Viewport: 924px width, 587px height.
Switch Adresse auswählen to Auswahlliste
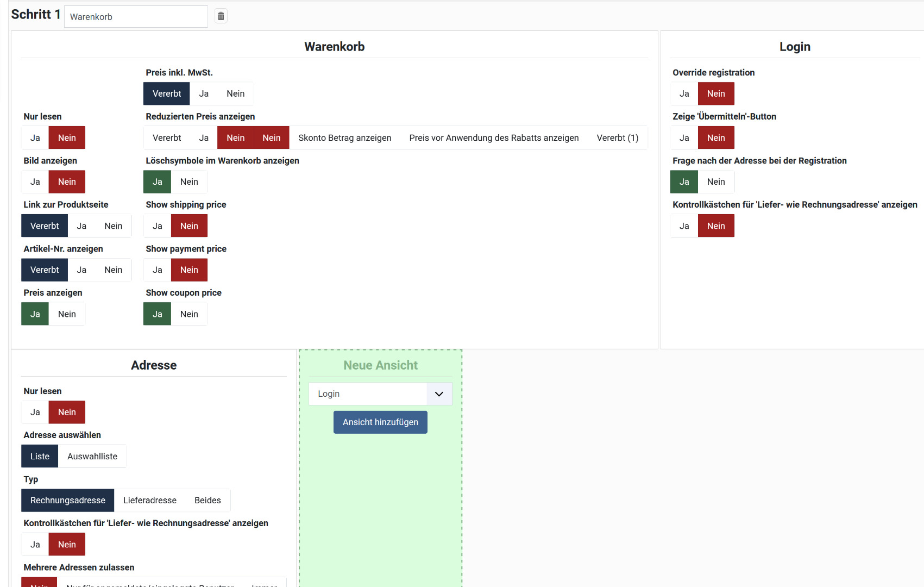tap(92, 457)
